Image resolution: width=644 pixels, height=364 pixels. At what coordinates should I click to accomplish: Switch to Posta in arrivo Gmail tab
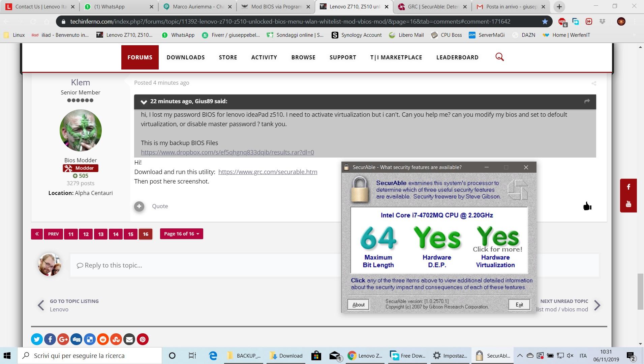[x=511, y=6]
